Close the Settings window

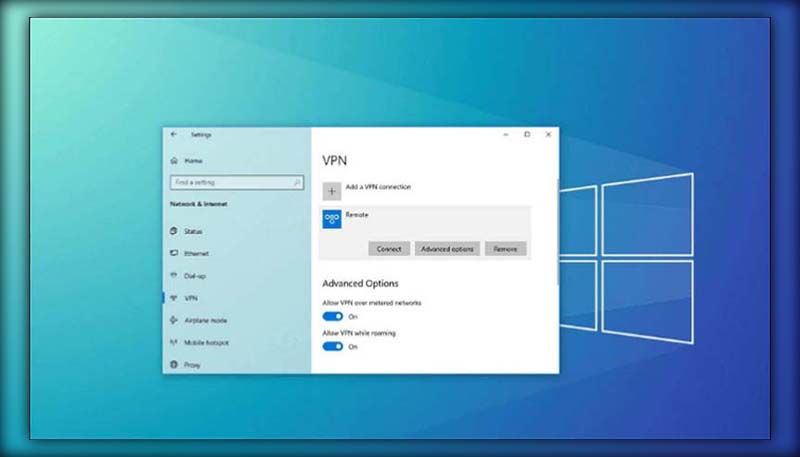[548, 134]
